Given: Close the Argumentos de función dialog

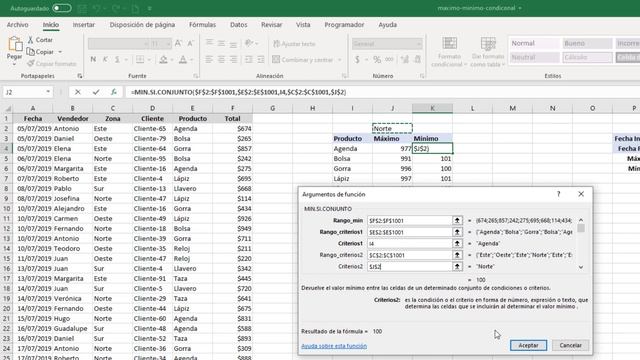Looking at the screenshot, I should click(581, 194).
